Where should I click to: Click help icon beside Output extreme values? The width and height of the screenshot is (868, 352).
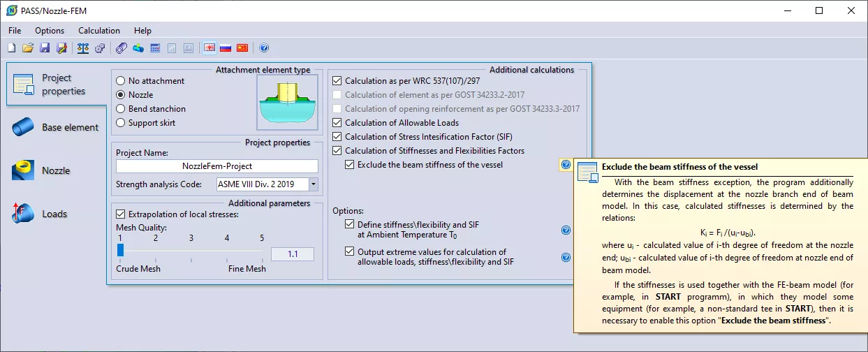pos(566,257)
